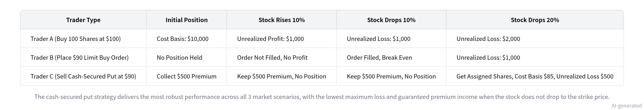Image resolution: width=644 pixels, height=110 pixels.
Task: Select the No Position Held cell
Action: 179,58
